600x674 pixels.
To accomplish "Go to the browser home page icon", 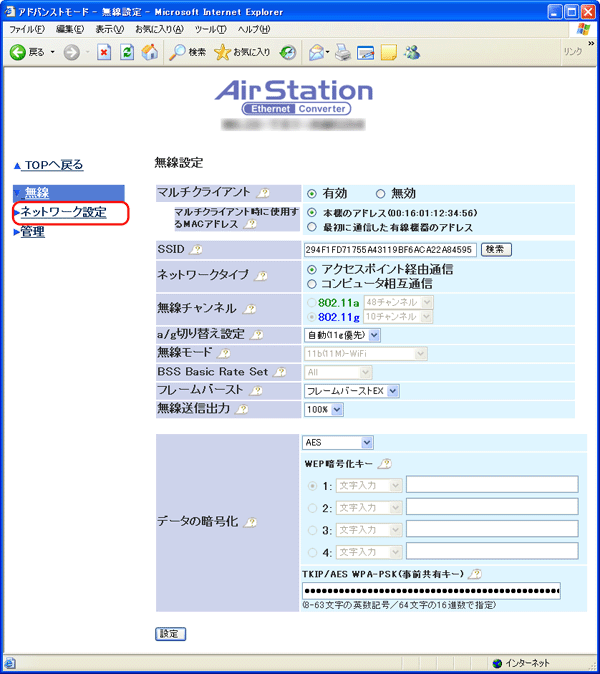I will point(149,52).
